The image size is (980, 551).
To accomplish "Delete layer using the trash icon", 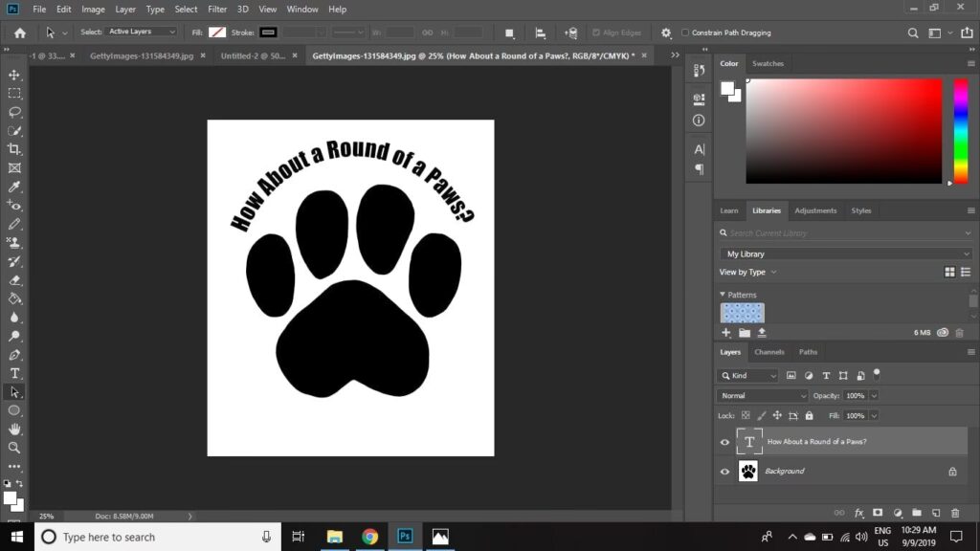I will click(x=954, y=513).
